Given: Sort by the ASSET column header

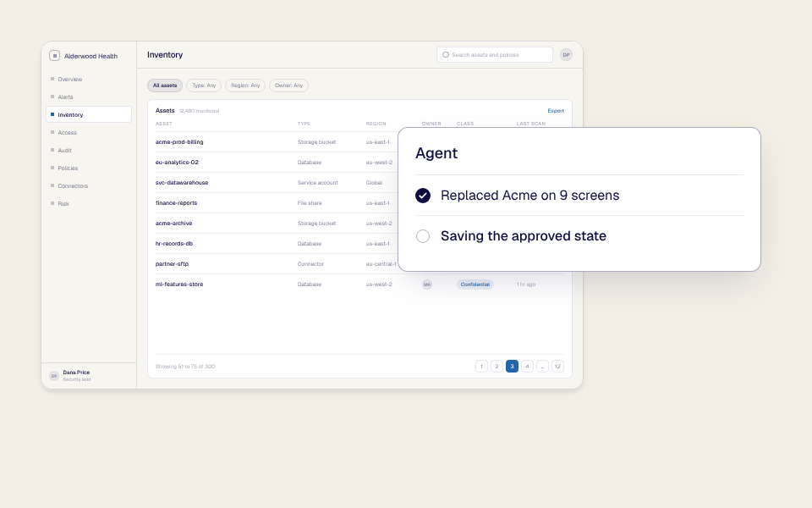Looking at the screenshot, I should click(163, 124).
